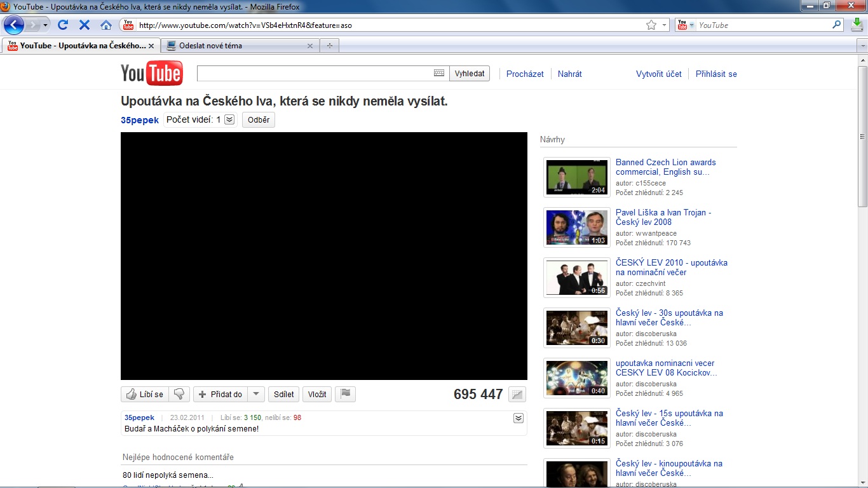
Task: Click the Přihlásit se sign-in link
Action: (716, 74)
